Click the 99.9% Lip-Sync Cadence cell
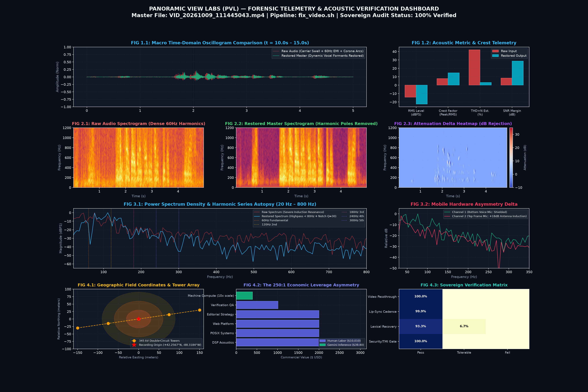 421,311
